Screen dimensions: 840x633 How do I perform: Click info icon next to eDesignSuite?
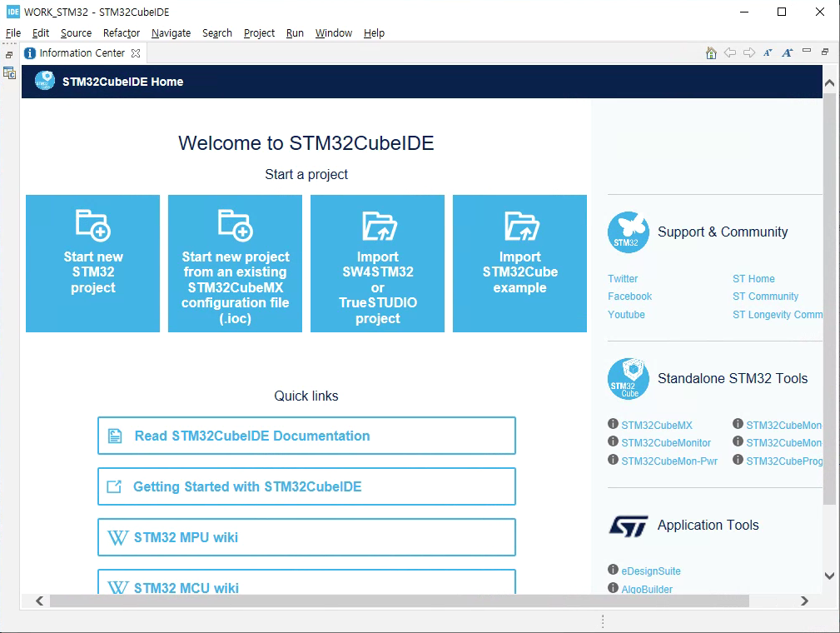tap(613, 570)
